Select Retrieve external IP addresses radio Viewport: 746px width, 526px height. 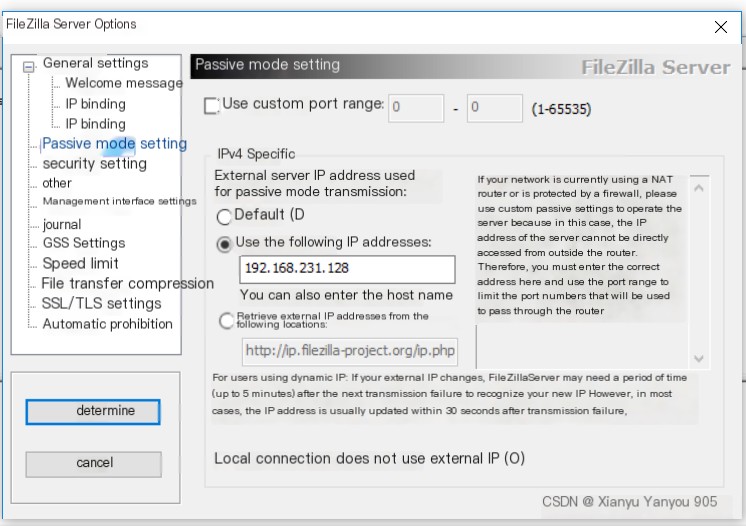tap(226, 321)
